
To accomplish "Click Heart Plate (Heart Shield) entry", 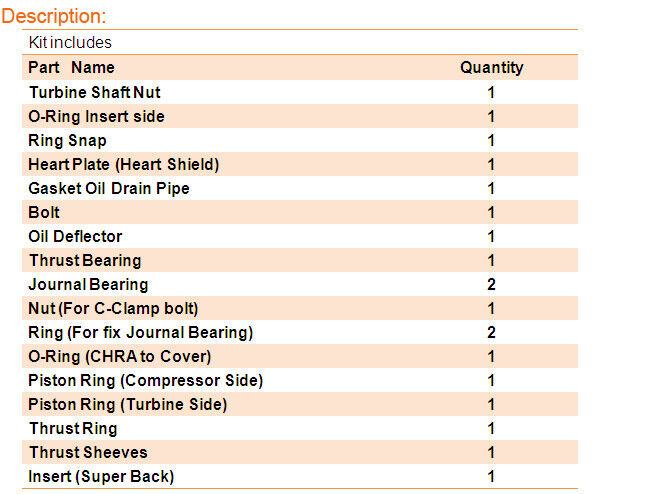I will tap(123, 164).
